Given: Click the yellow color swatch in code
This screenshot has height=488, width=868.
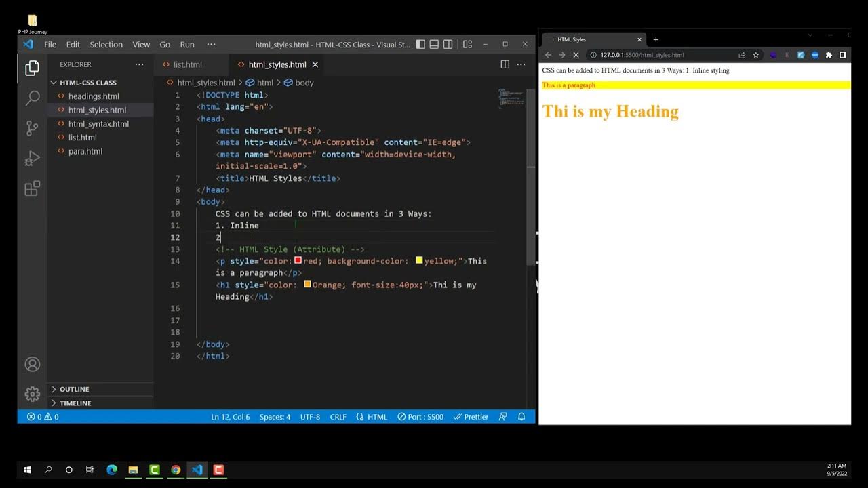Looking at the screenshot, I should point(419,260).
